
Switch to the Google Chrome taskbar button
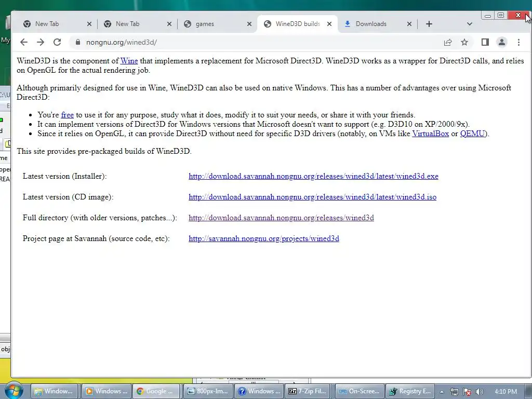[x=156, y=391]
